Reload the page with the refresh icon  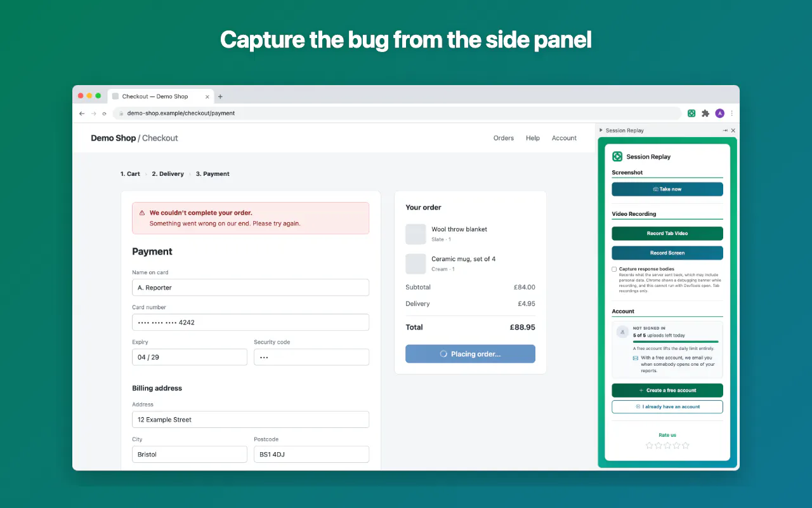point(104,113)
